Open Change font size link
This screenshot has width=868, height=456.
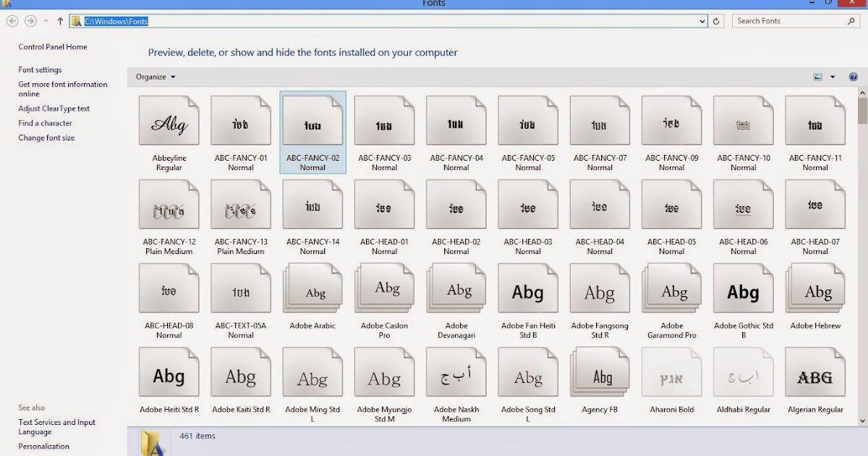point(46,138)
